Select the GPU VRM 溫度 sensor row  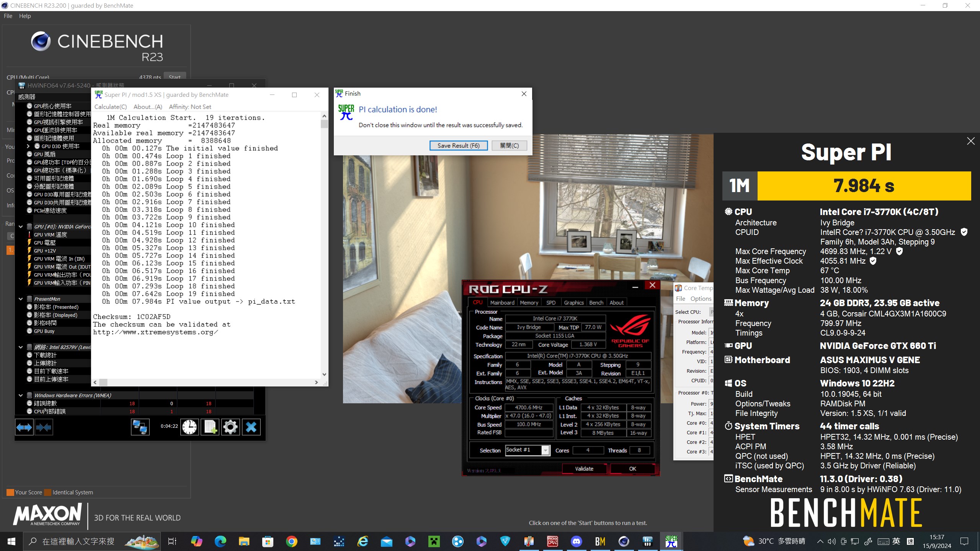pos(53,235)
